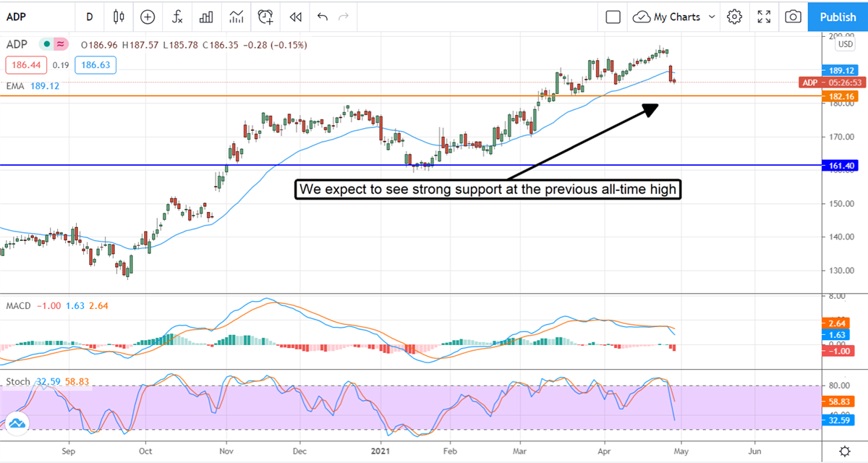Click the undo arrow

click(322, 17)
